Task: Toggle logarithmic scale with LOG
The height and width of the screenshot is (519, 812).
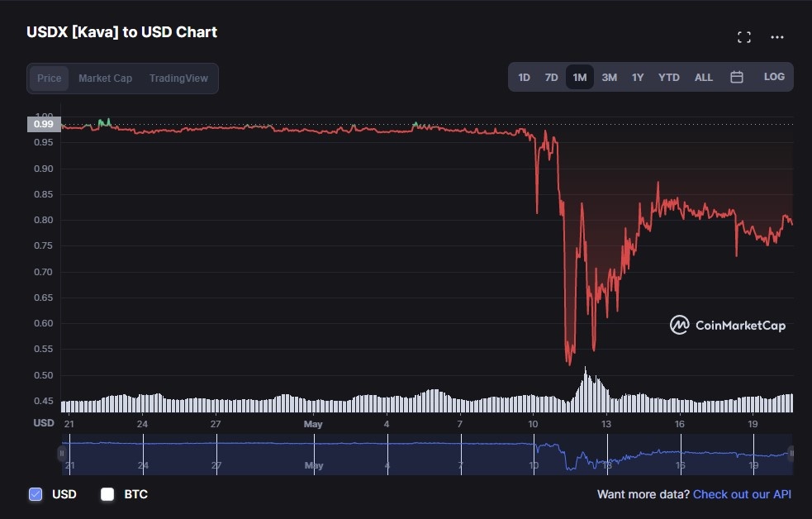Action: 774,76
